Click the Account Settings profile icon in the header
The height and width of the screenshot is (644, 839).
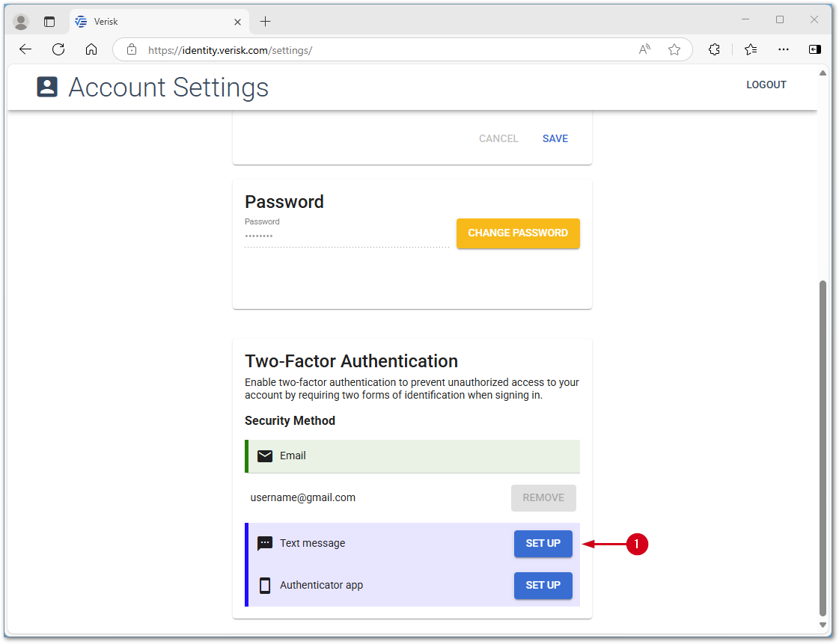pyautogui.click(x=46, y=87)
